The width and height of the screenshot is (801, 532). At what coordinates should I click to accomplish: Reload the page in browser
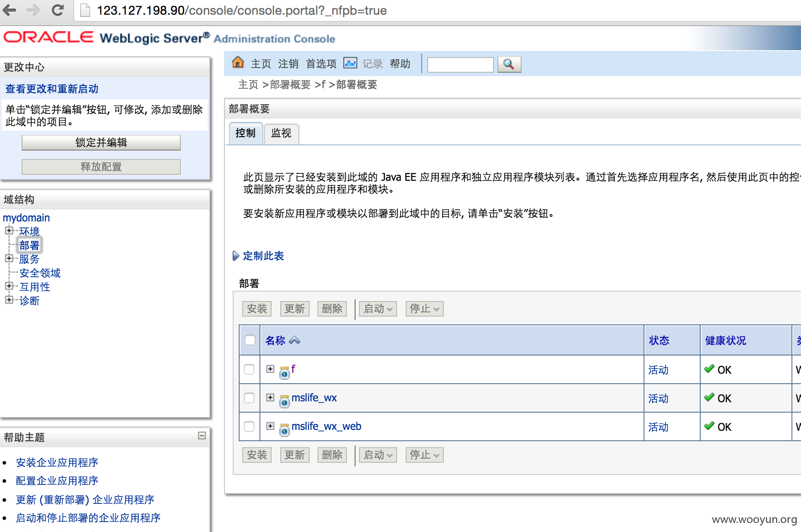tap(58, 10)
